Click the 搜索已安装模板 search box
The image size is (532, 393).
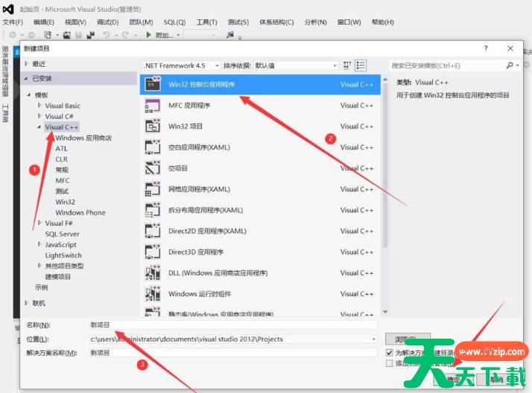447,65
